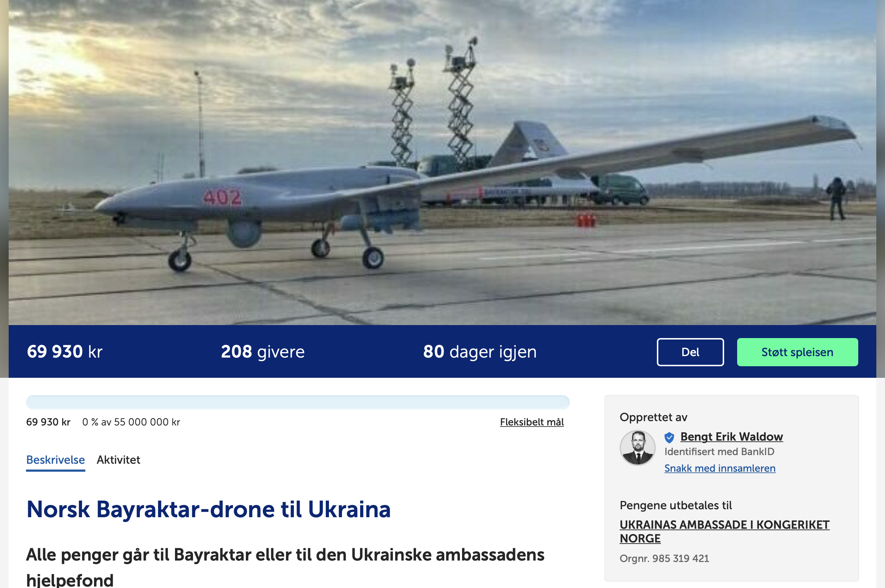Click the Identifisert med BankID label

[719, 451]
